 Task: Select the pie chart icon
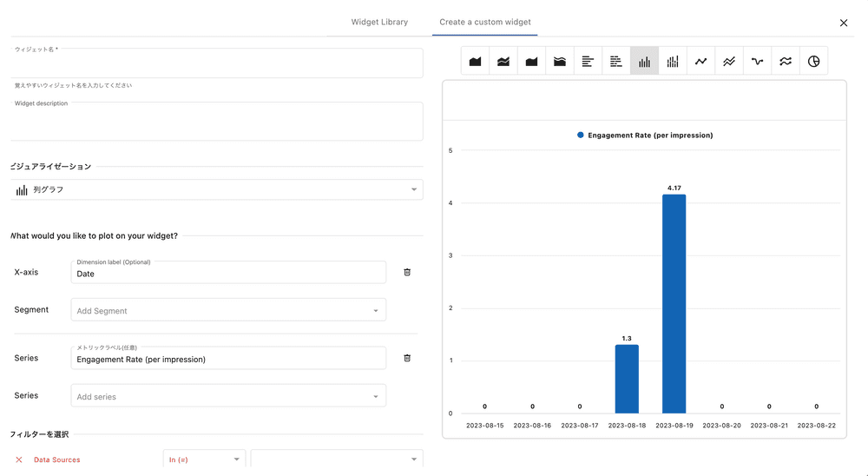[x=814, y=61]
